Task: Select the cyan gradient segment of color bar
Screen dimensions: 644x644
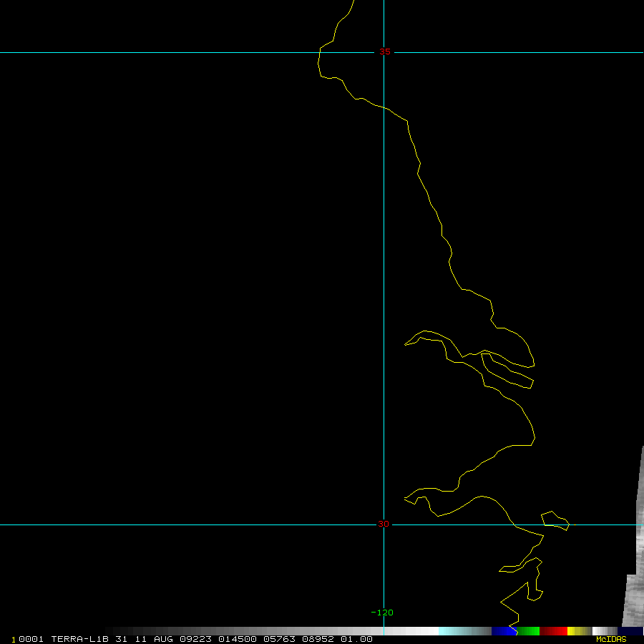Action: click(x=465, y=631)
